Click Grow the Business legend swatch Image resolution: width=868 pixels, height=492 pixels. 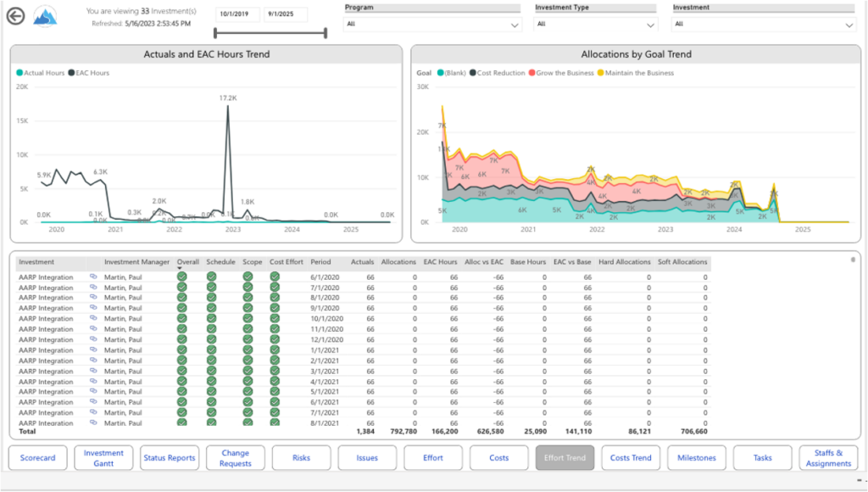(532, 73)
